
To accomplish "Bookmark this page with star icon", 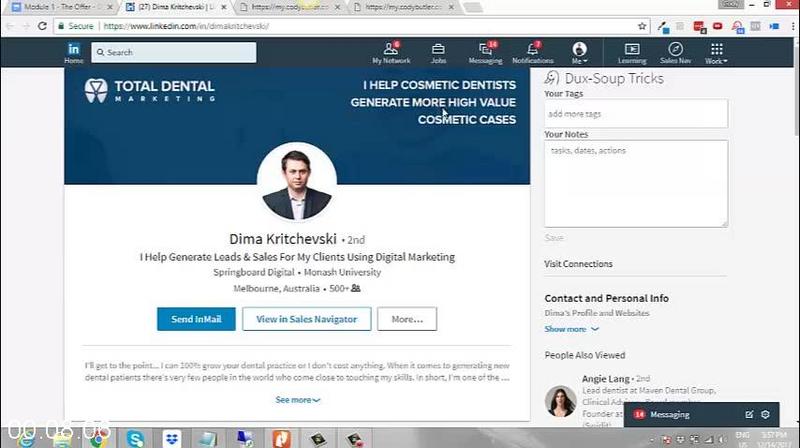I will click(x=642, y=26).
